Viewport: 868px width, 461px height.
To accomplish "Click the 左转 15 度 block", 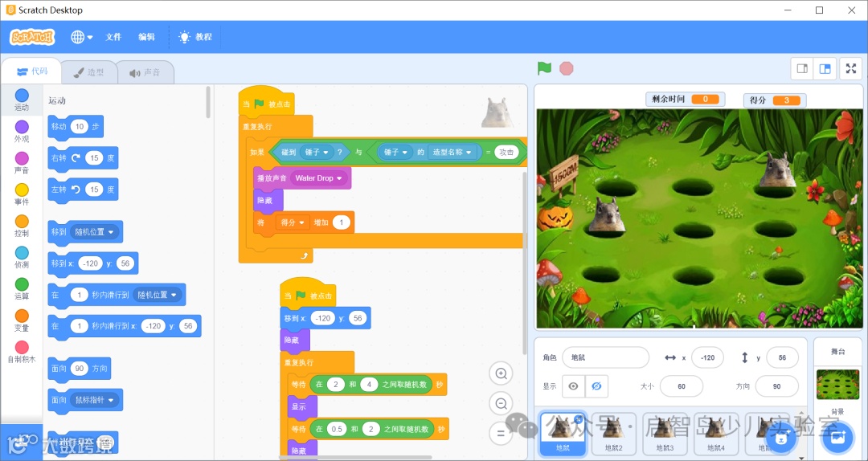I will (x=83, y=190).
